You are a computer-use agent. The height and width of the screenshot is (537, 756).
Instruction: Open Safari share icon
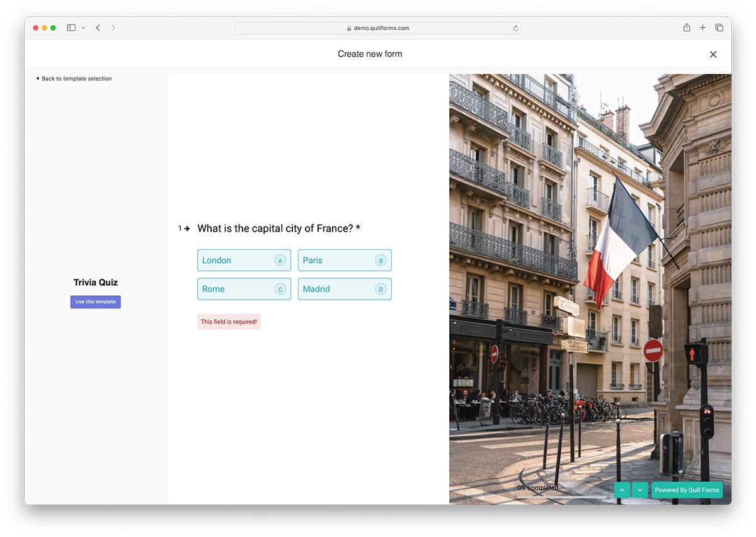[687, 28]
